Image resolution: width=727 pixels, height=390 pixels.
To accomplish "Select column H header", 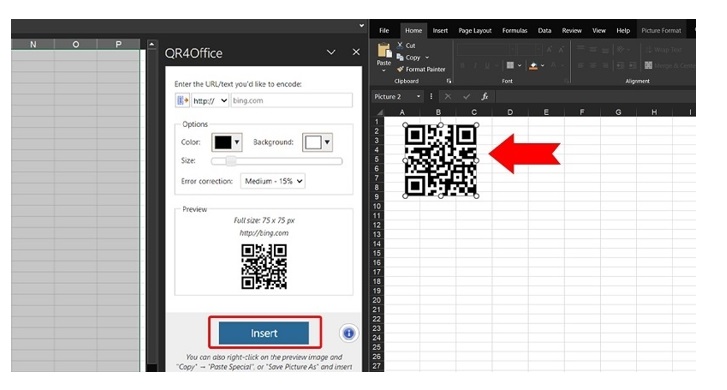I will pyautogui.click(x=654, y=112).
